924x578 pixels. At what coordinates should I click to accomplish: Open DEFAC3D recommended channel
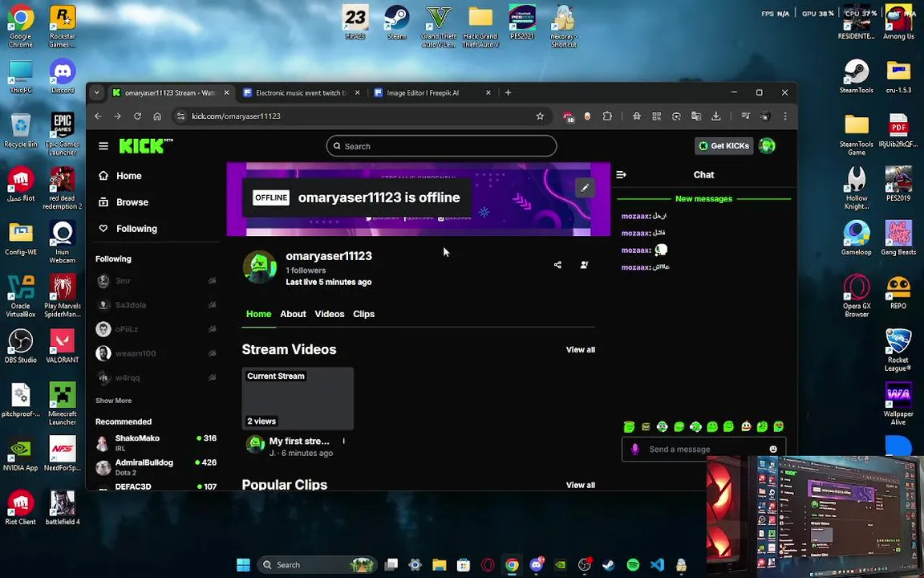coord(156,486)
